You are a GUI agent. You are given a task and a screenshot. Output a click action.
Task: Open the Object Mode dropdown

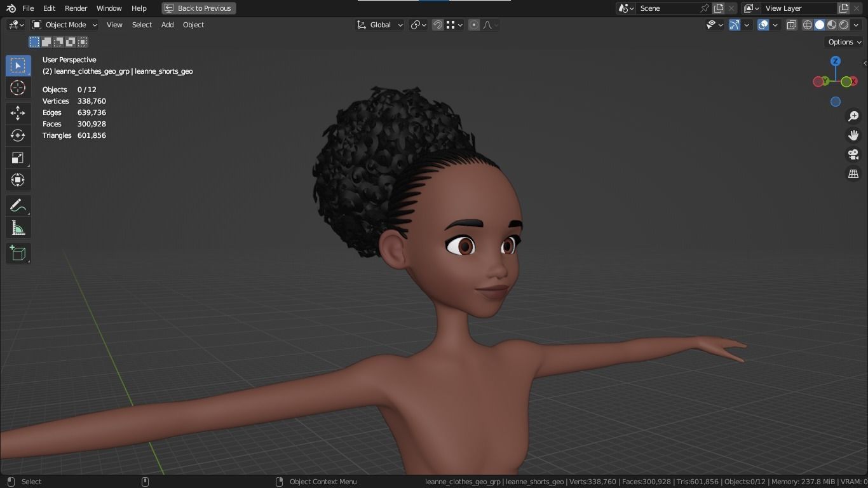[x=64, y=25]
